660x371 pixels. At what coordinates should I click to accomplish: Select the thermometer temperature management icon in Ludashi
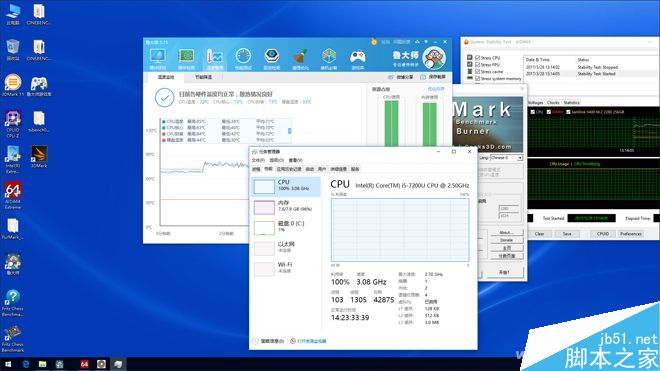(215, 59)
